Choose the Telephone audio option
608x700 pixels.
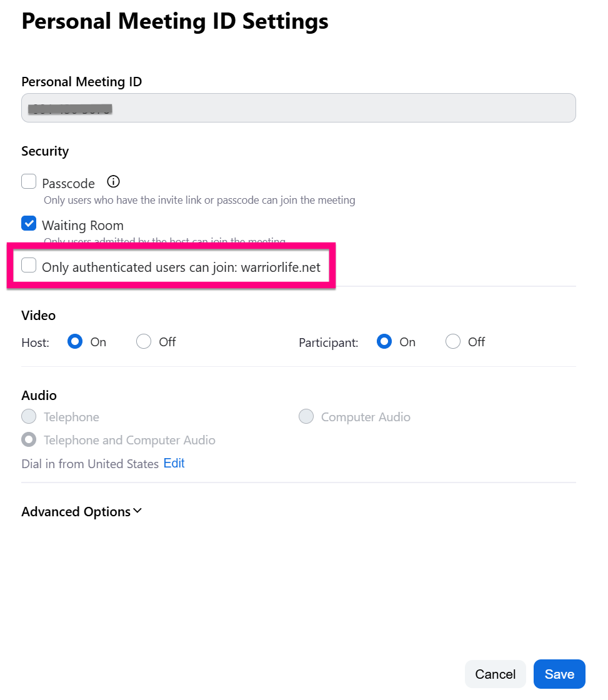tap(29, 417)
